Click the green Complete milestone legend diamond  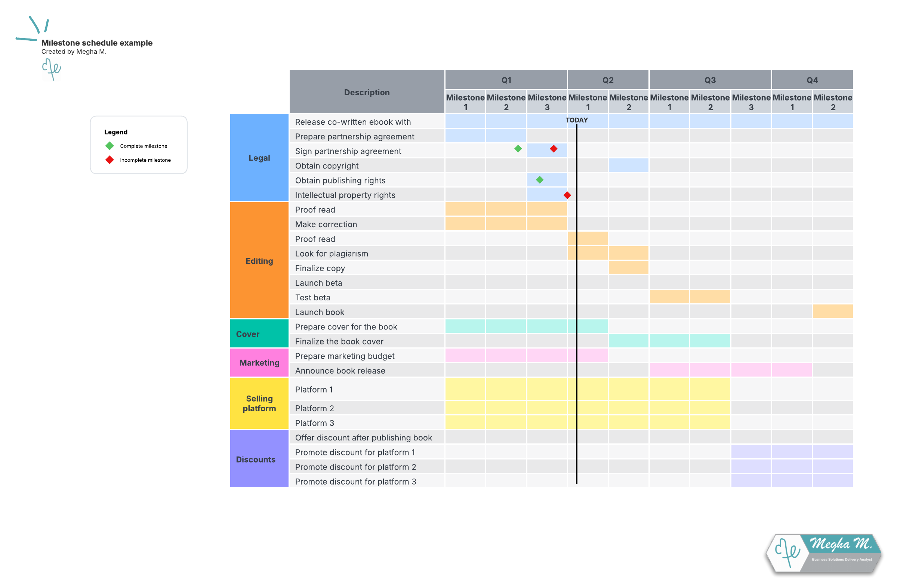[110, 146]
